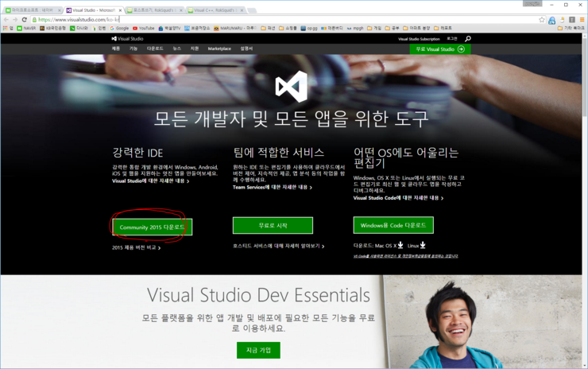Download Code for Mac OS X arrow icon
Screen dimensions: 588x369
400,245
